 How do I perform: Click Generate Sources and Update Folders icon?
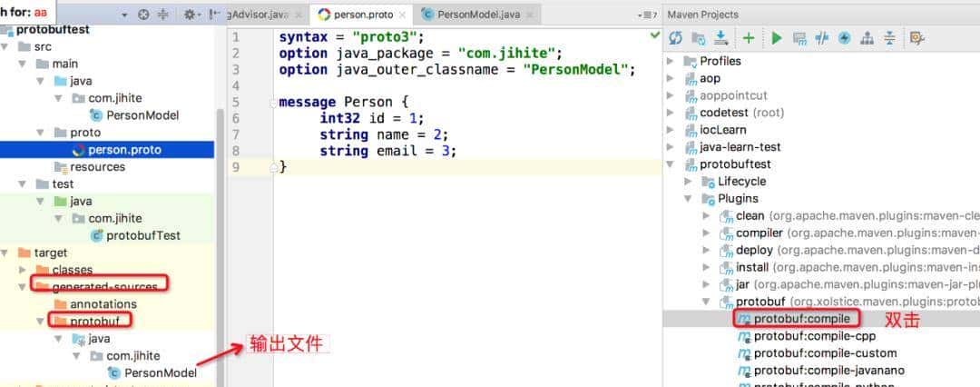coord(698,38)
